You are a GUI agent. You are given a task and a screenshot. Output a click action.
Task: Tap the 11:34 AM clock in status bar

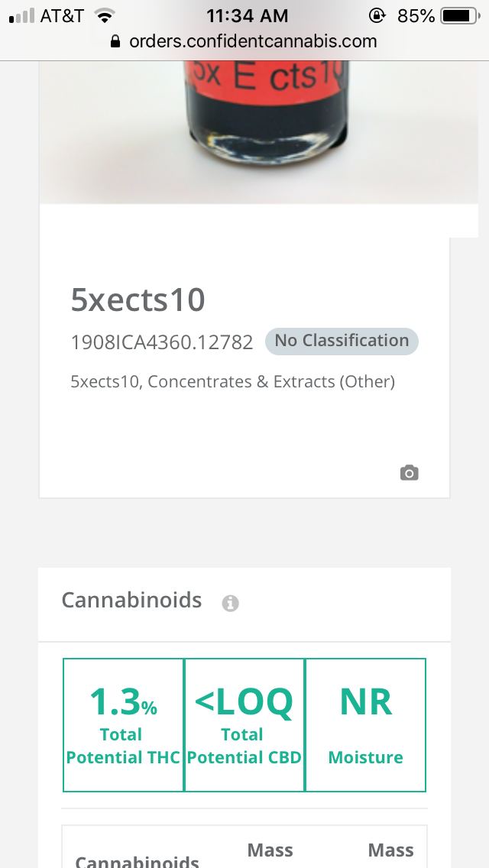coord(248,16)
